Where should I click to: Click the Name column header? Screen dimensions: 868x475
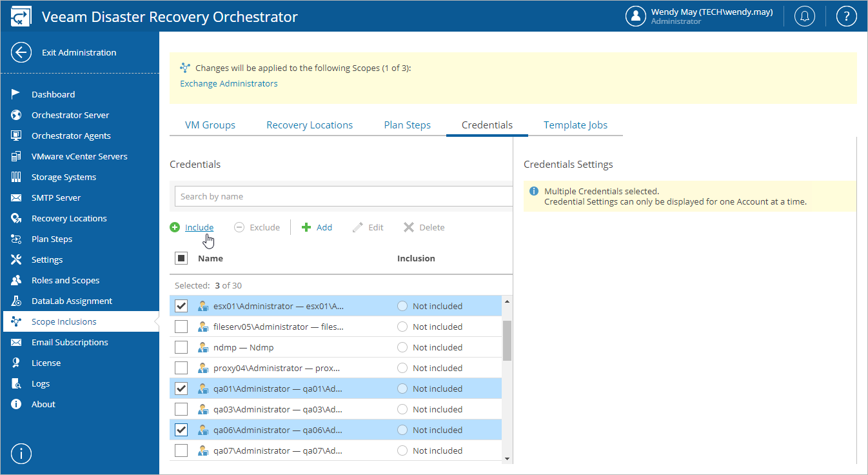210,258
